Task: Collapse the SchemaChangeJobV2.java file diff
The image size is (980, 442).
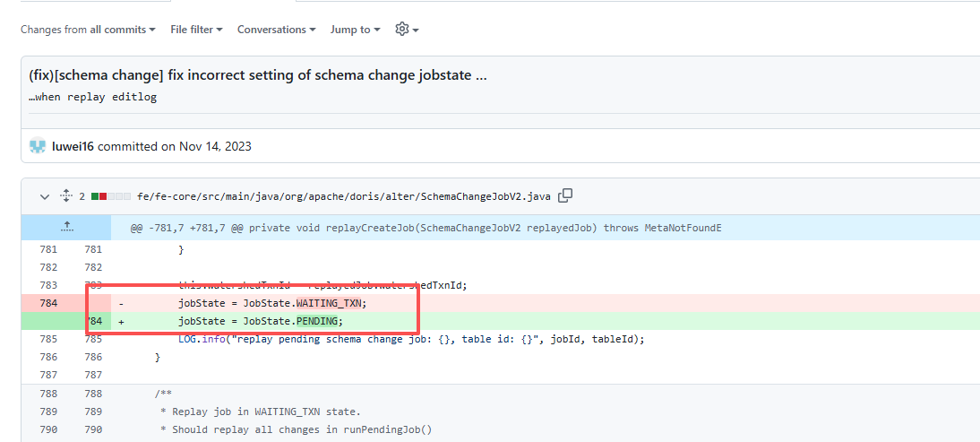Action: point(45,196)
